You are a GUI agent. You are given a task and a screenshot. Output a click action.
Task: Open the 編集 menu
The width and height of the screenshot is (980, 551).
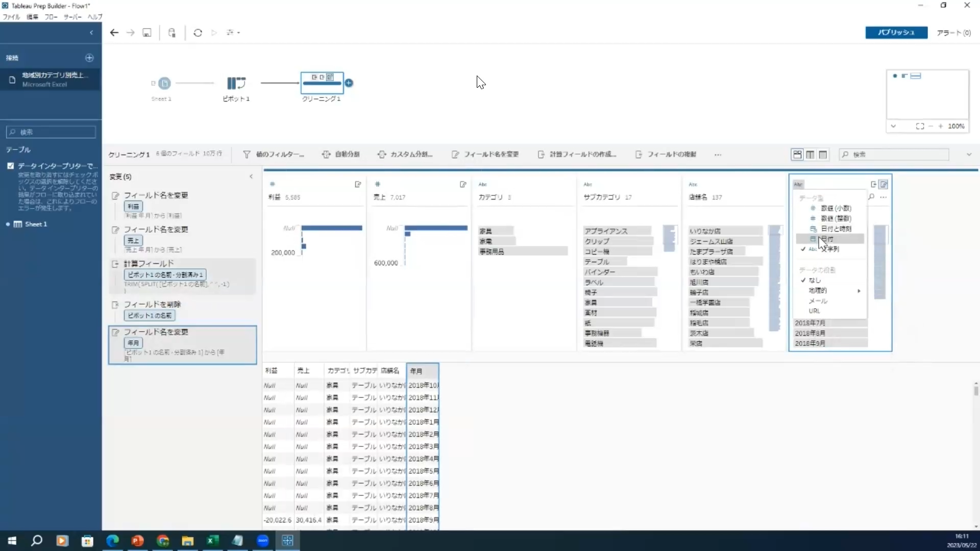pyautogui.click(x=32, y=17)
